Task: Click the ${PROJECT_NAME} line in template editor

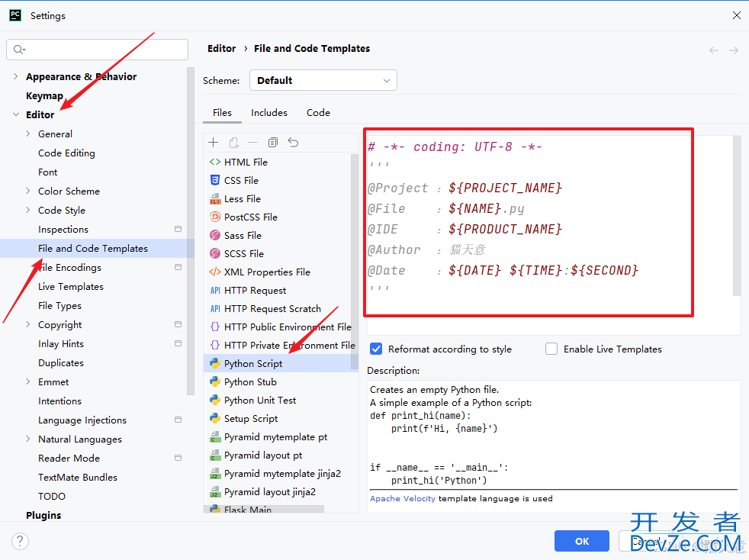Action: click(465, 188)
